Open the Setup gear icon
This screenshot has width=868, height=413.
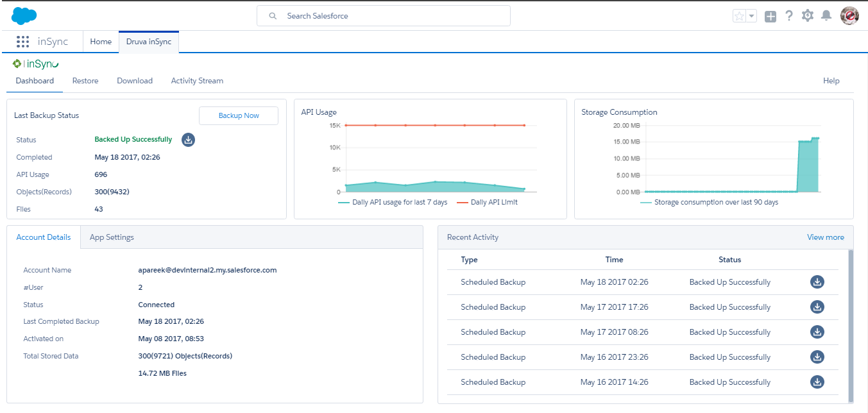(x=808, y=16)
